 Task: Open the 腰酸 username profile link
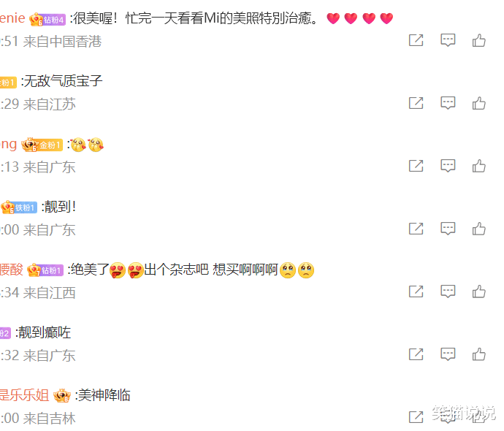pyautogui.click(x=12, y=270)
